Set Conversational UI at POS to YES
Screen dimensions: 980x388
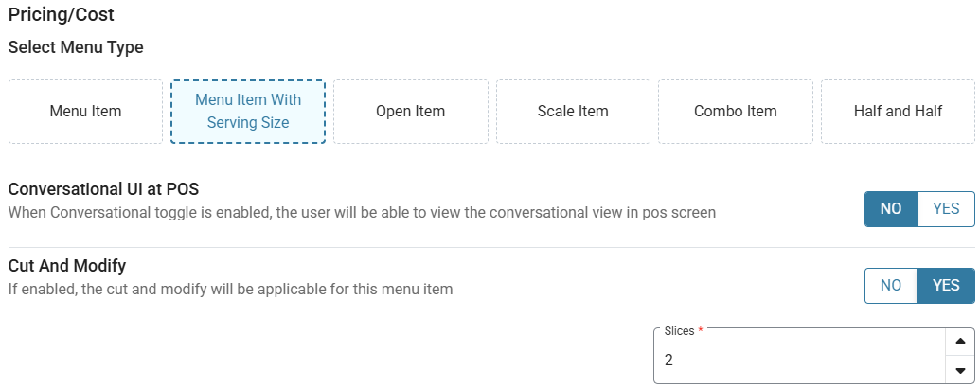[x=946, y=209]
